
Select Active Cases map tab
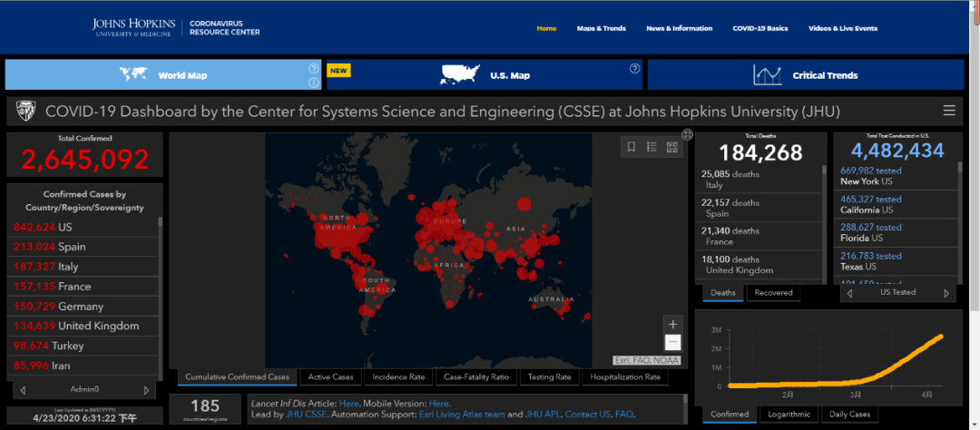click(330, 376)
